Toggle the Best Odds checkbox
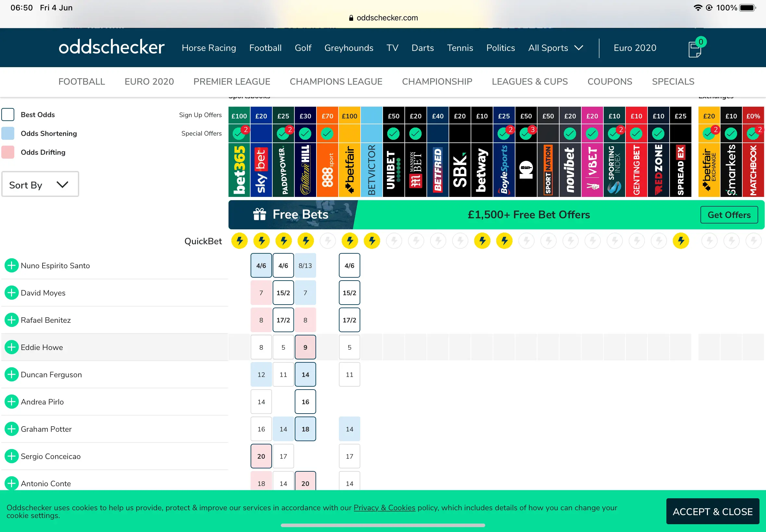The width and height of the screenshot is (766, 532). tap(8, 115)
